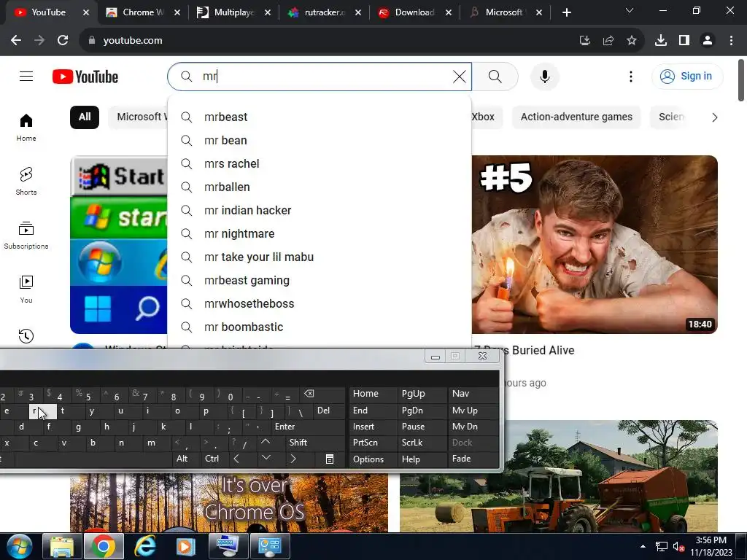747x560 pixels.
Task: Go to Home in the sidebar
Action: point(26,128)
